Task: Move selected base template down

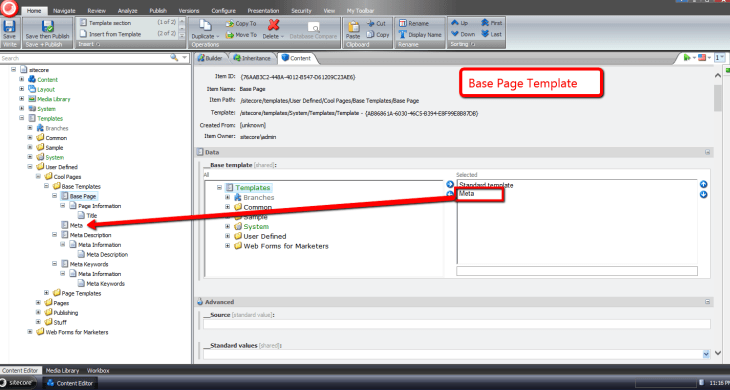Action: click(x=703, y=194)
